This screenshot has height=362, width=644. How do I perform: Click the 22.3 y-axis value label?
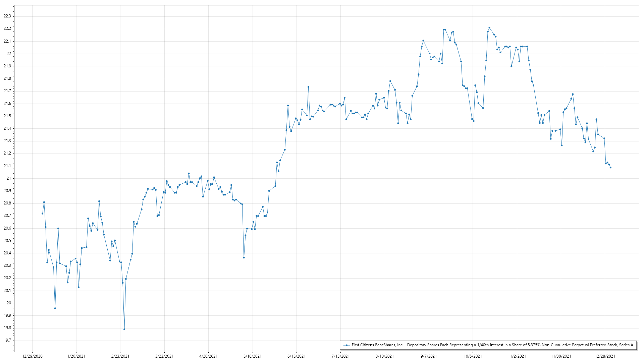tap(7, 16)
